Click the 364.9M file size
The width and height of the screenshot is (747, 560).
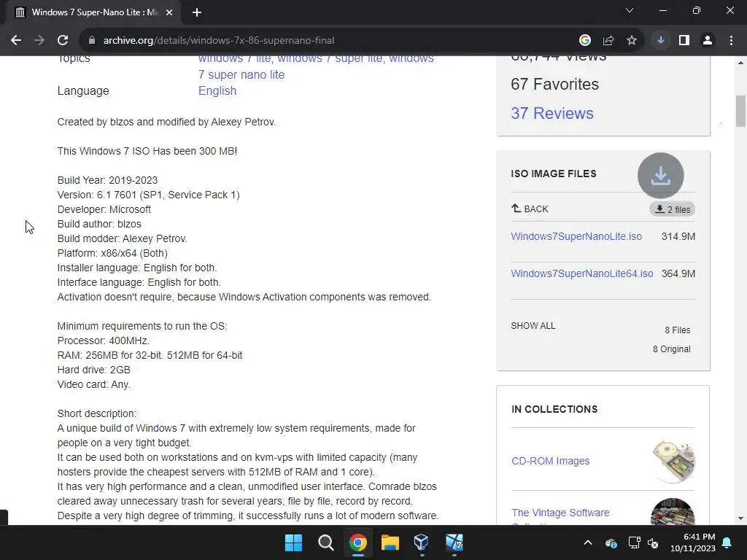[x=678, y=273]
